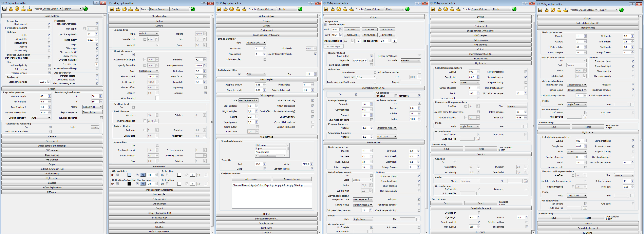Click the green checkmark apply icon in leftmost window
644x234 pixels.
pos(86,9)
